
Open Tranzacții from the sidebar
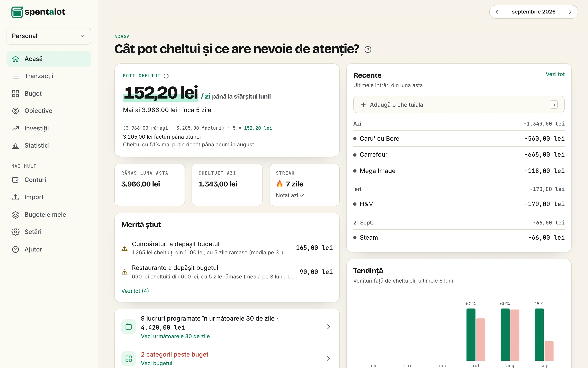(49, 76)
